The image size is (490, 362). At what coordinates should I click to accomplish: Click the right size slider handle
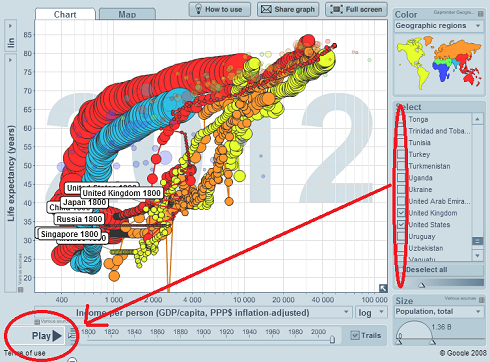(432, 342)
